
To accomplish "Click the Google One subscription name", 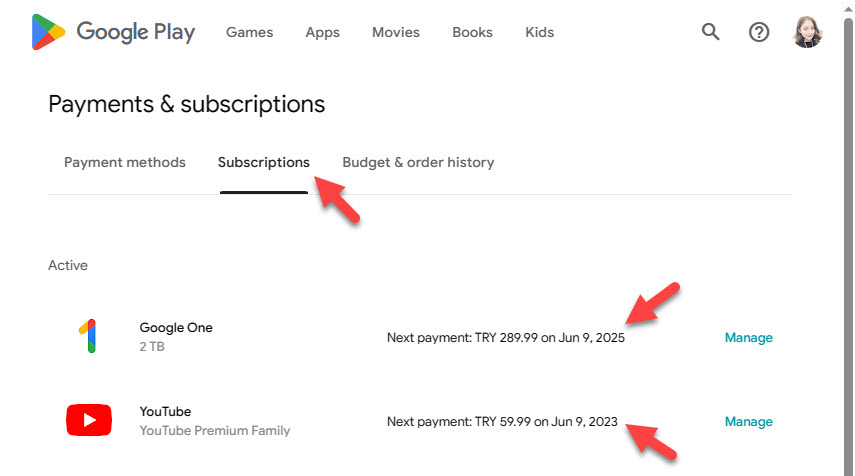I will pos(176,328).
